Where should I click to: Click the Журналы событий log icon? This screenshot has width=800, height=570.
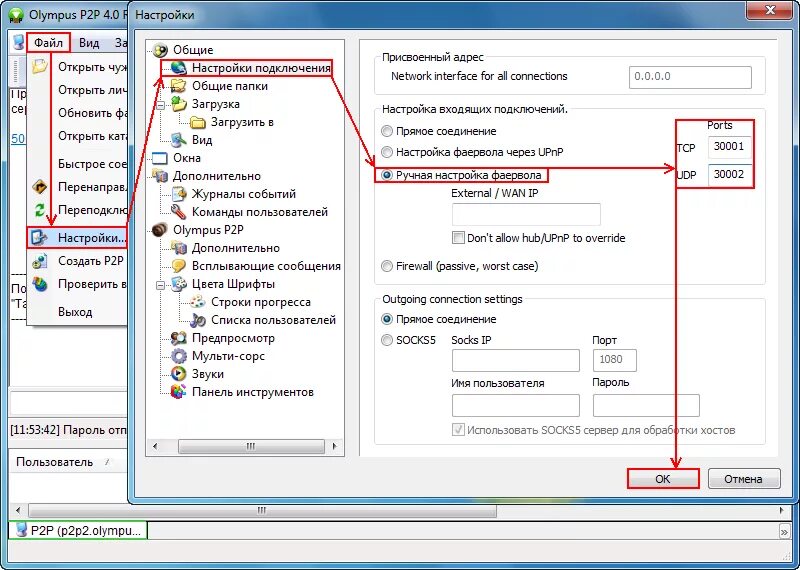[x=179, y=194]
